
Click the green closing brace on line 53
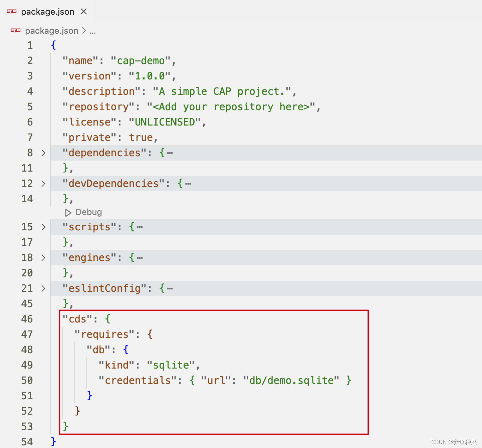coord(65,427)
